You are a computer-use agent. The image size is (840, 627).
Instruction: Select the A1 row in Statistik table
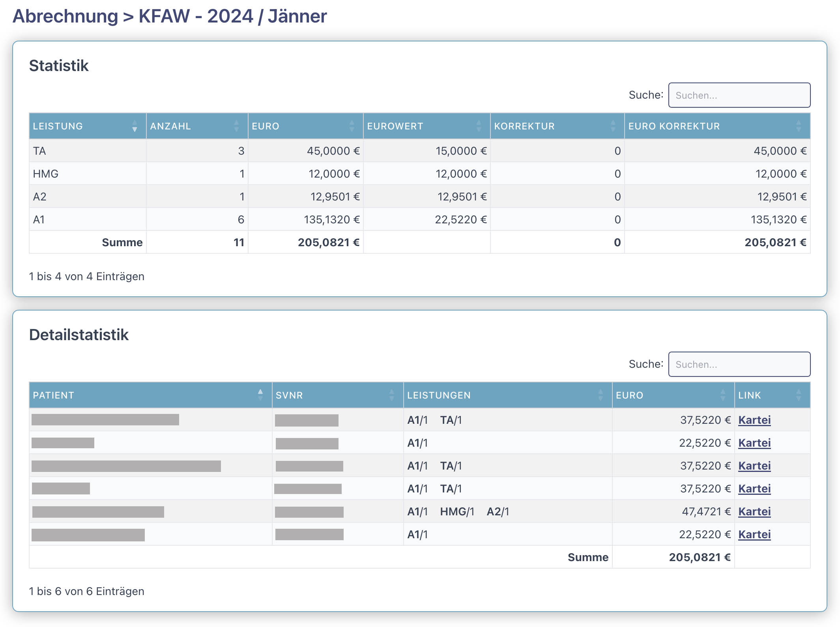click(x=39, y=219)
